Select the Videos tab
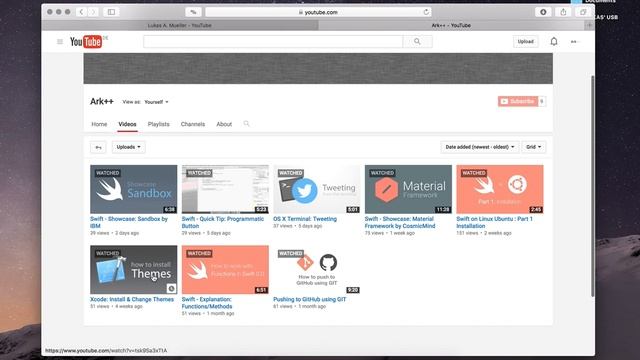Image resolution: width=640 pixels, height=360 pixels. pos(127,124)
